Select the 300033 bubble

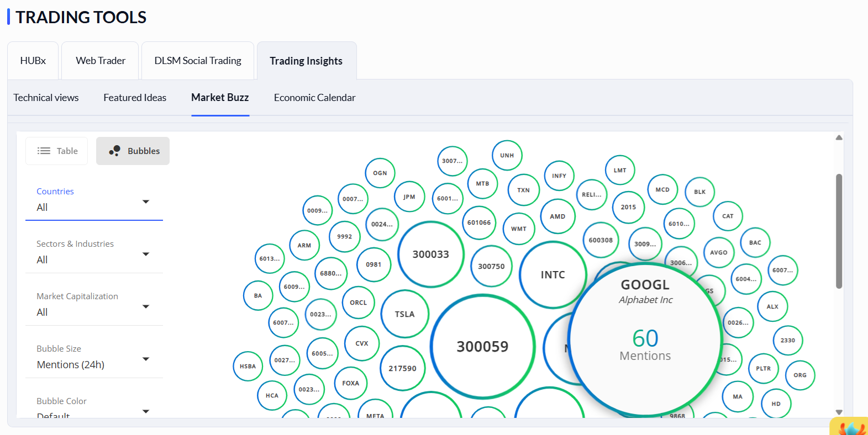tap(431, 254)
